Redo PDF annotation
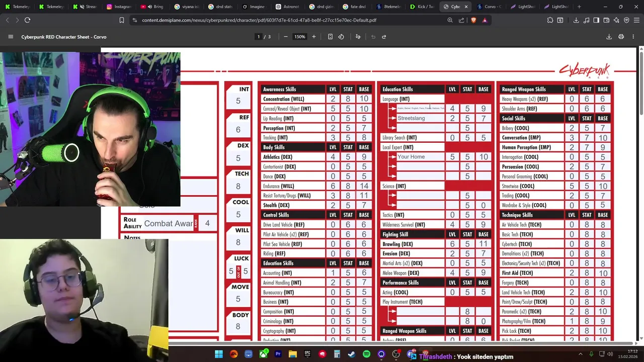The width and height of the screenshot is (644, 362). (384, 37)
